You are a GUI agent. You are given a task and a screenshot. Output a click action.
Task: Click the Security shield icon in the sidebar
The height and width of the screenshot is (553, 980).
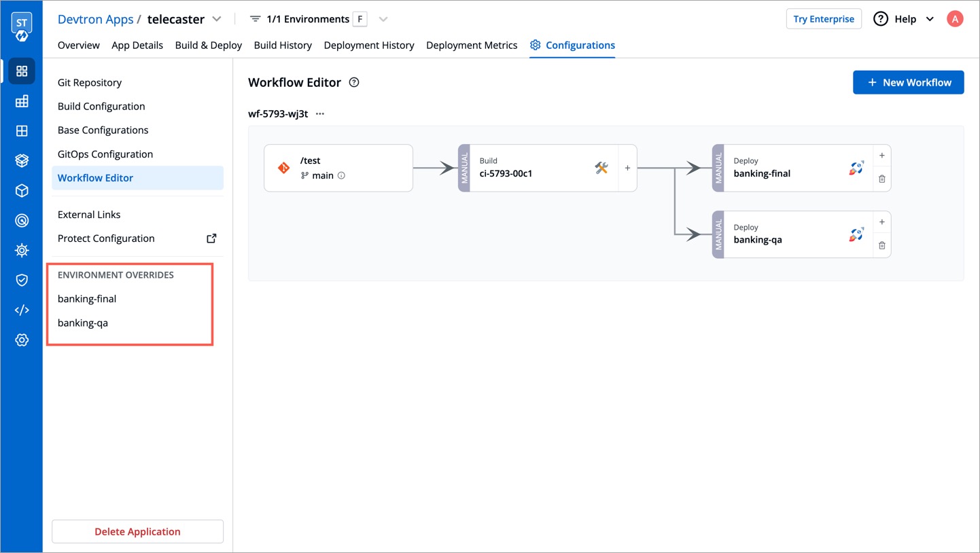(22, 280)
